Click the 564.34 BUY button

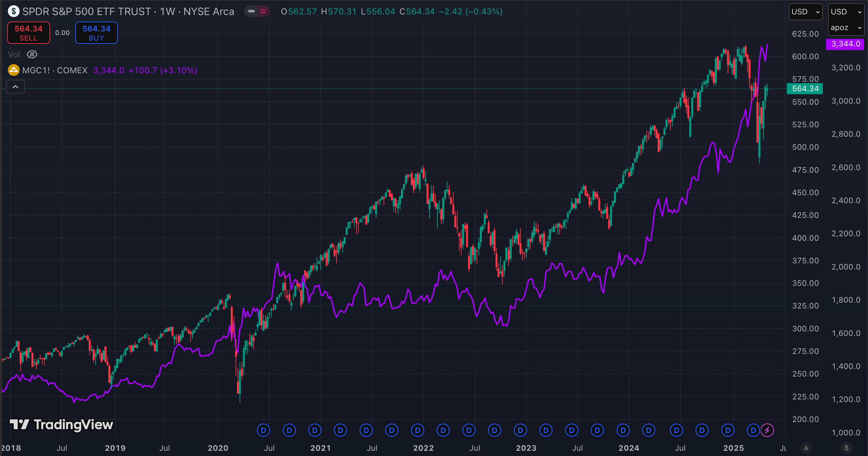click(96, 33)
